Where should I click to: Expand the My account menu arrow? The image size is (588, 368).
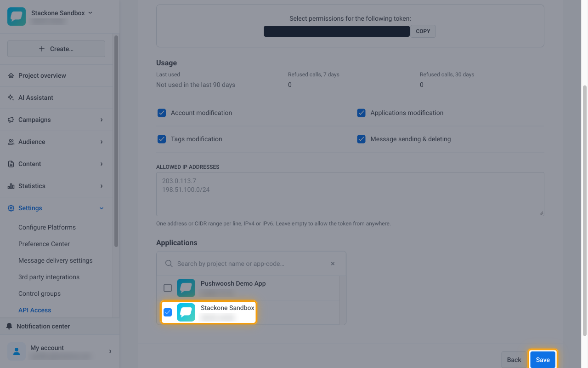[110, 351]
